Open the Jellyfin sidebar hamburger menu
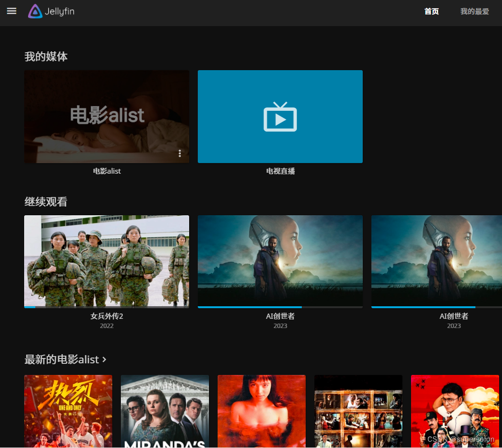The image size is (502, 448). pos(11,11)
